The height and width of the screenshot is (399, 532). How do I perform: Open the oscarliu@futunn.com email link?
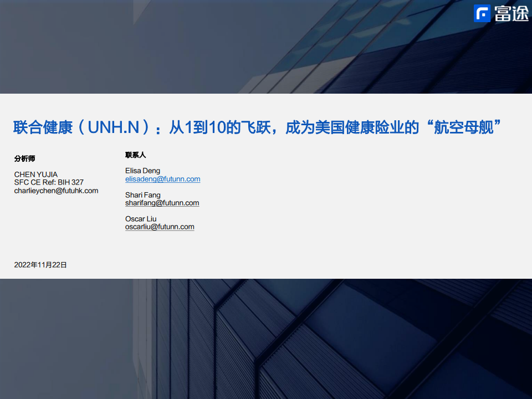[160, 227]
